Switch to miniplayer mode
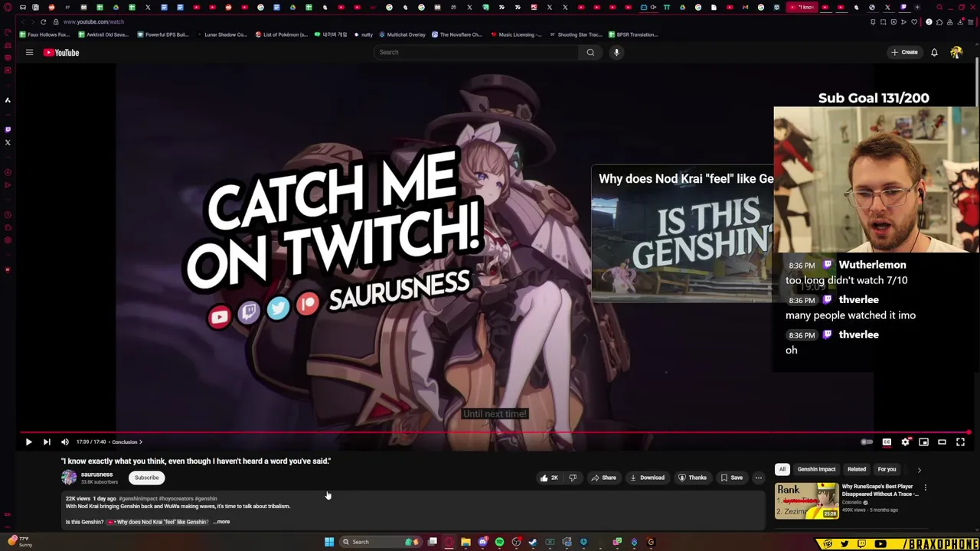The height and width of the screenshot is (551, 980). [x=923, y=442]
